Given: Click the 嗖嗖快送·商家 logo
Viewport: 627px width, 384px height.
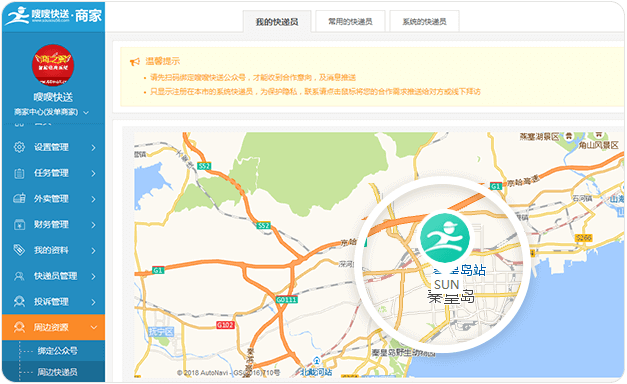Looking at the screenshot, I should click(x=54, y=16).
